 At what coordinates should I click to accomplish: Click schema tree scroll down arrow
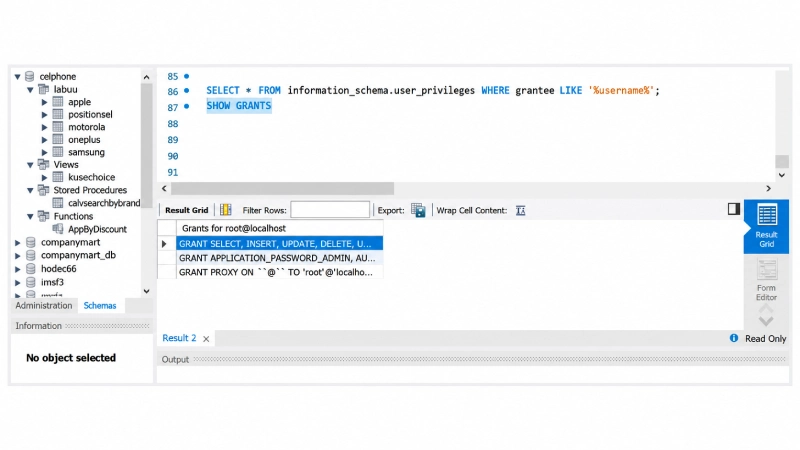pyautogui.click(x=146, y=291)
